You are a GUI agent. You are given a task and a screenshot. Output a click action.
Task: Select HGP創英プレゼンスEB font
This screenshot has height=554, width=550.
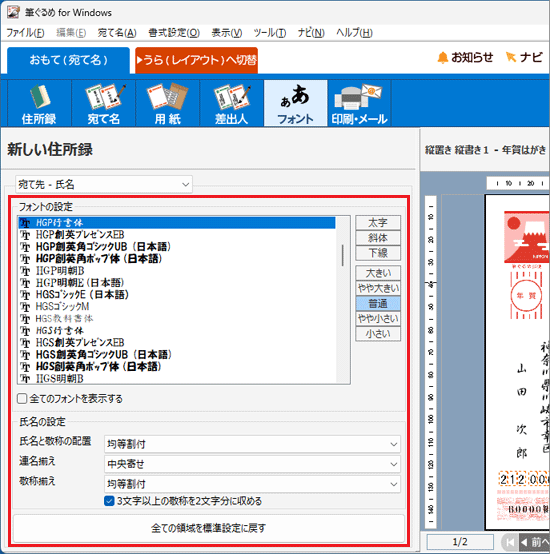tap(177, 235)
